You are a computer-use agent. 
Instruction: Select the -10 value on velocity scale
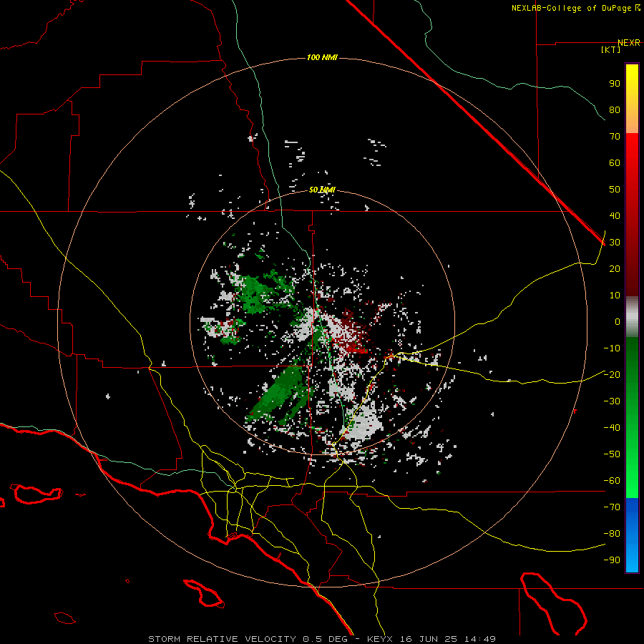coord(612,348)
